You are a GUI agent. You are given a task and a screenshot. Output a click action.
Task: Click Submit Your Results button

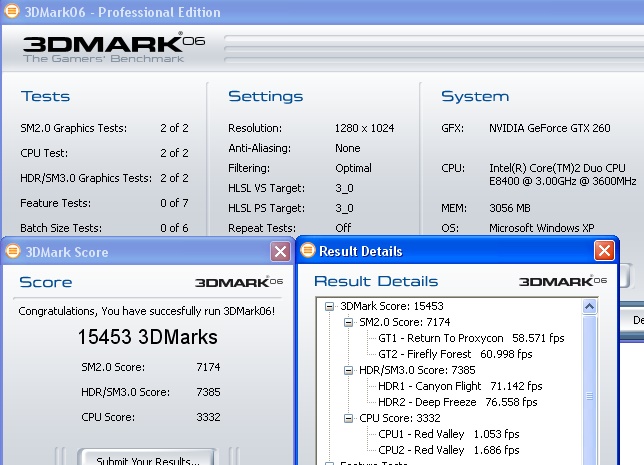pyautogui.click(x=147, y=459)
